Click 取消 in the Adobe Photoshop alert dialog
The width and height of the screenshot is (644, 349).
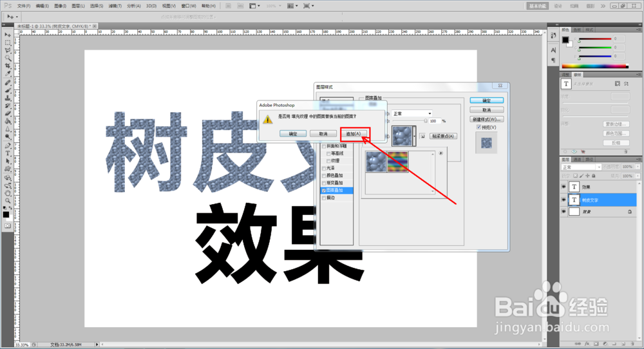(x=323, y=134)
